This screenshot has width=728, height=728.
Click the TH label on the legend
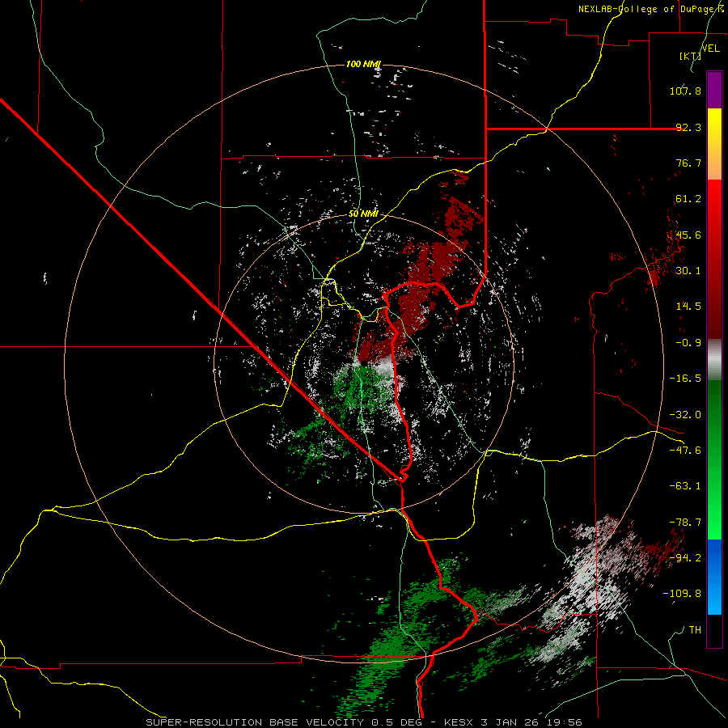[695, 630]
